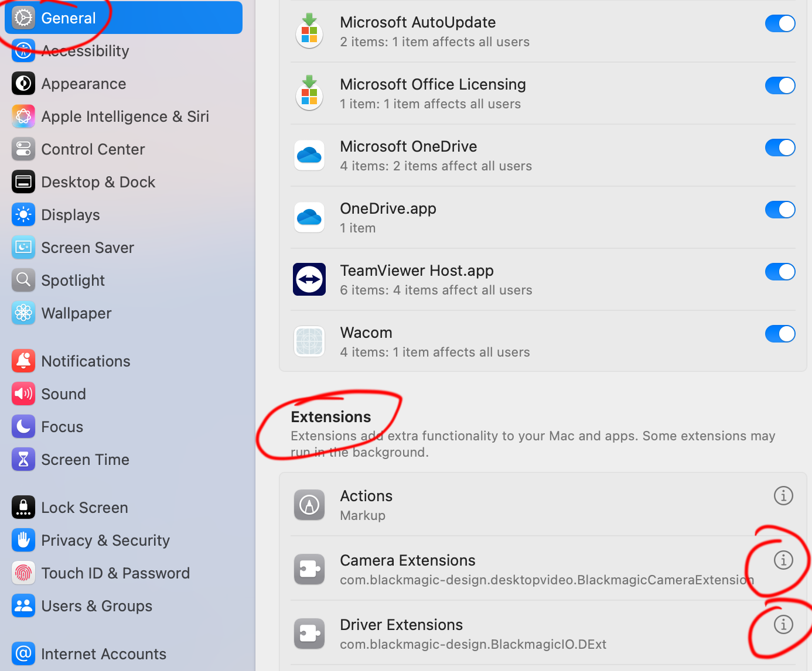
Task: Click the Internet Accounts @ icon
Action: pyautogui.click(x=23, y=654)
